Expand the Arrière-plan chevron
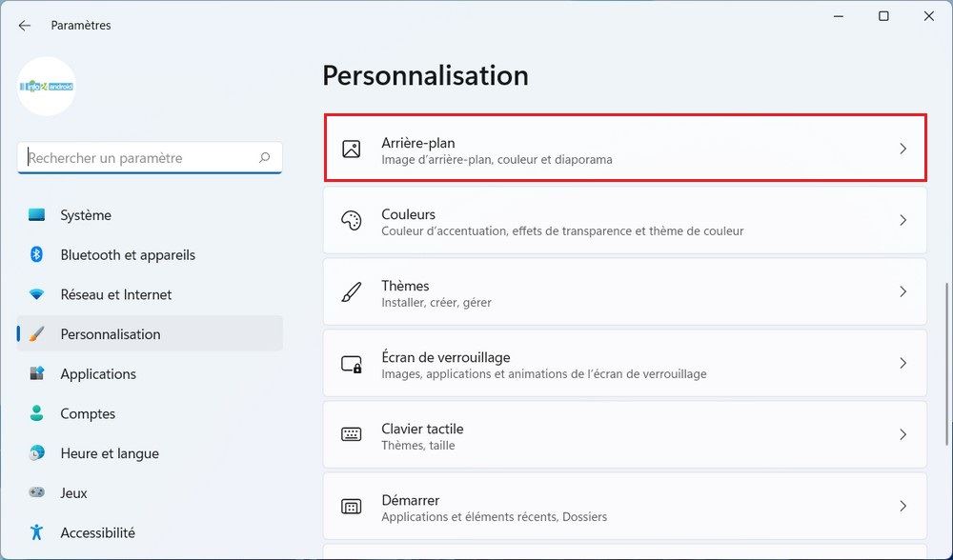The height and width of the screenshot is (560, 953). pyautogui.click(x=903, y=149)
